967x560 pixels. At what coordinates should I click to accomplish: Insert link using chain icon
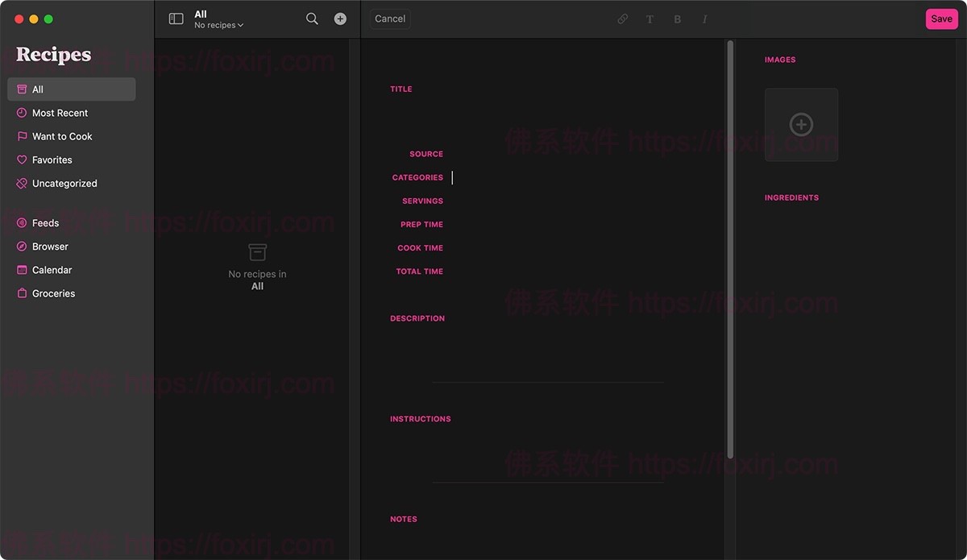622,19
